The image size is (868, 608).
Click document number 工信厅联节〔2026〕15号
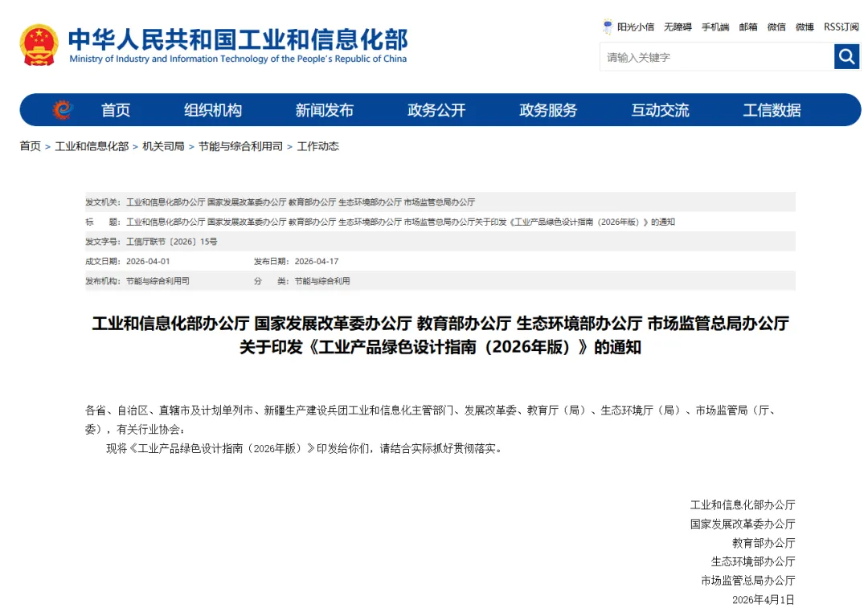[172, 242]
